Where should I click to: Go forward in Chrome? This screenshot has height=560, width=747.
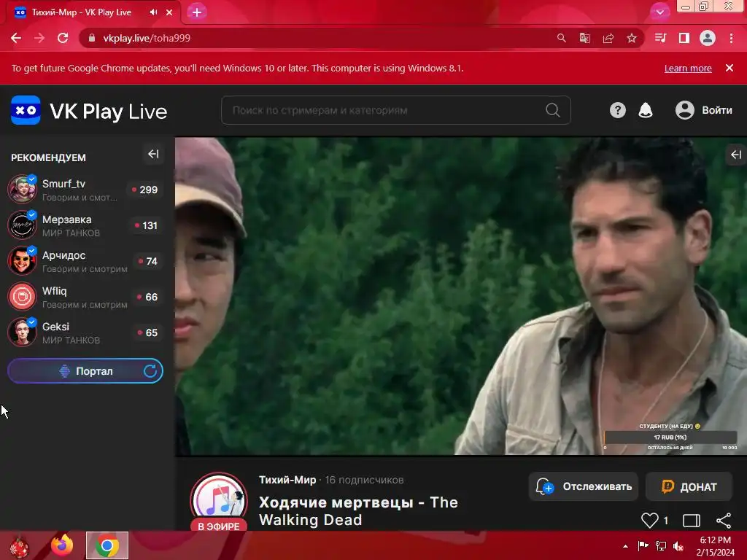[x=39, y=38]
